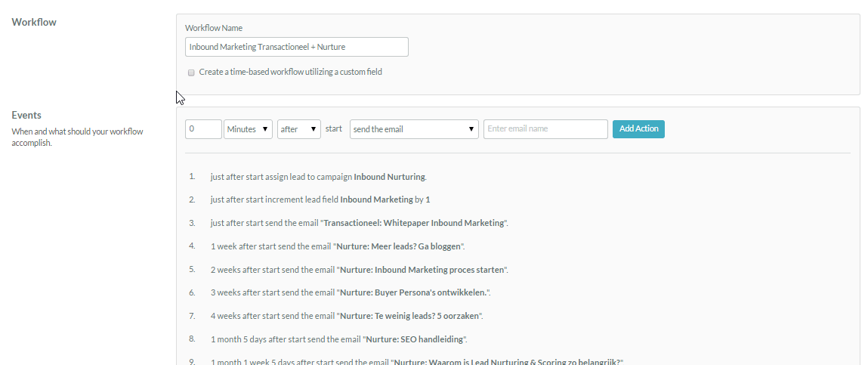The height and width of the screenshot is (365, 868).
Task: Click the Workflow Name text field
Action: pyautogui.click(x=296, y=47)
